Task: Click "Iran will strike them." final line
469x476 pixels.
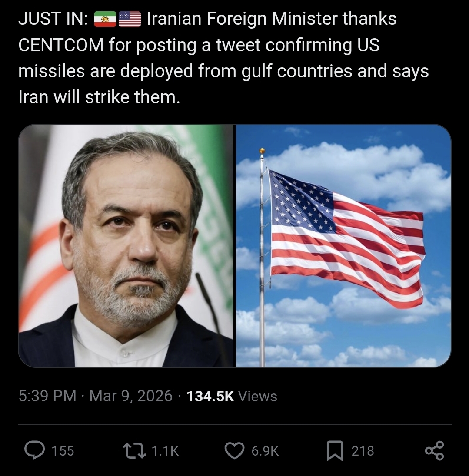Action: tap(100, 97)
